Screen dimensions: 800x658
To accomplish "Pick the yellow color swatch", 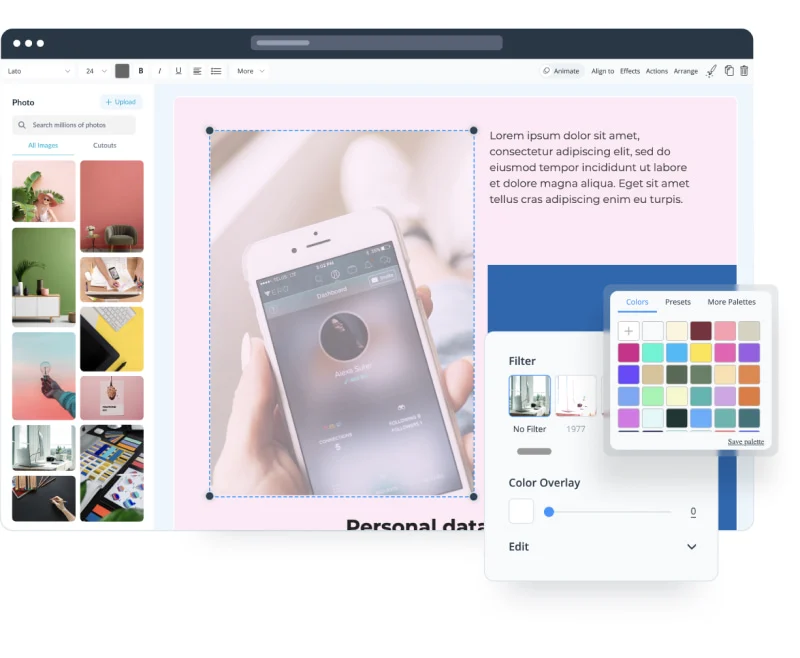I will tap(701, 352).
